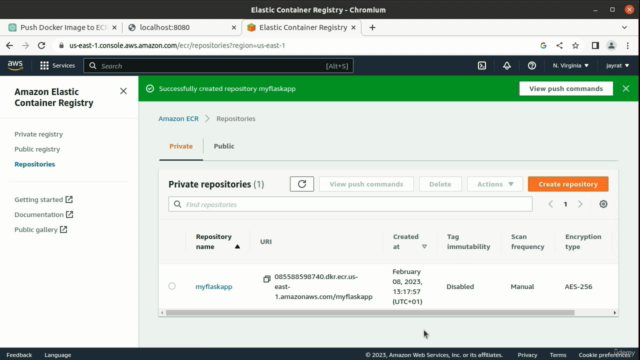
Task: Open AWS CloudShell icon
Action: coord(482,66)
